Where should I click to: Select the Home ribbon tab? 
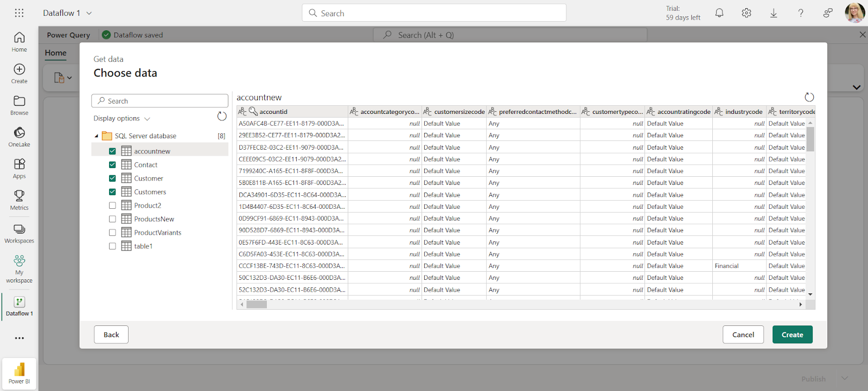point(55,53)
